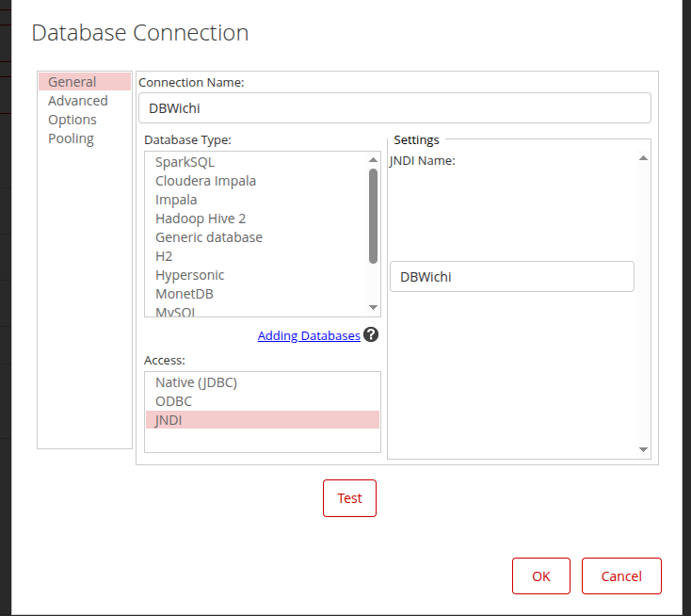The height and width of the screenshot is (616, 691).
Task: Open the Advanced section
Action: click(78, 101)
